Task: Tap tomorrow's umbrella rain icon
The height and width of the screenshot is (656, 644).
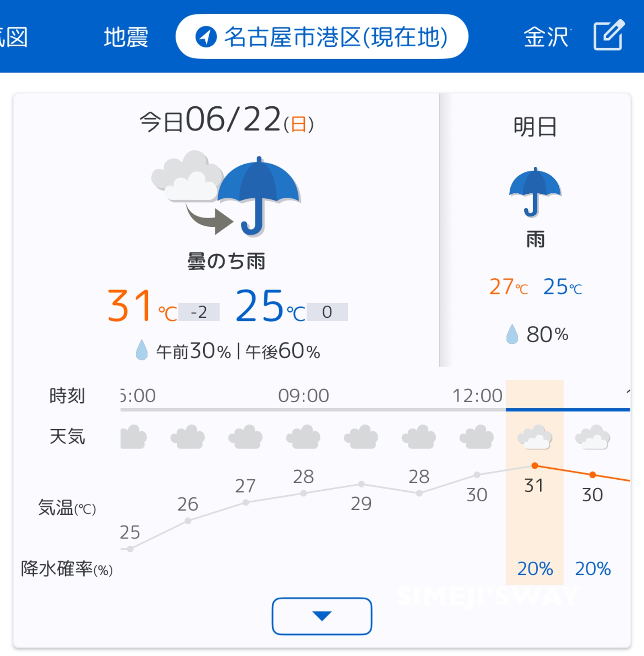Action: click(x=535, y=192)
